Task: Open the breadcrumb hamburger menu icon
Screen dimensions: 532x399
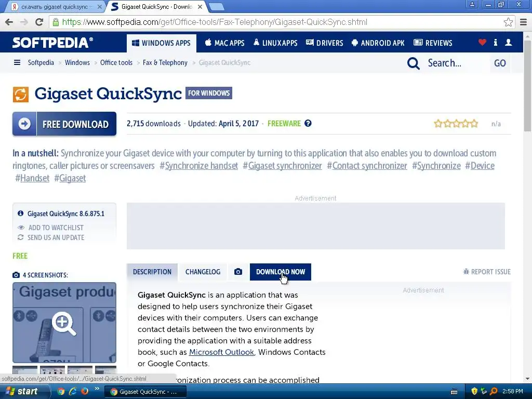Action: [x=17, y=62]
